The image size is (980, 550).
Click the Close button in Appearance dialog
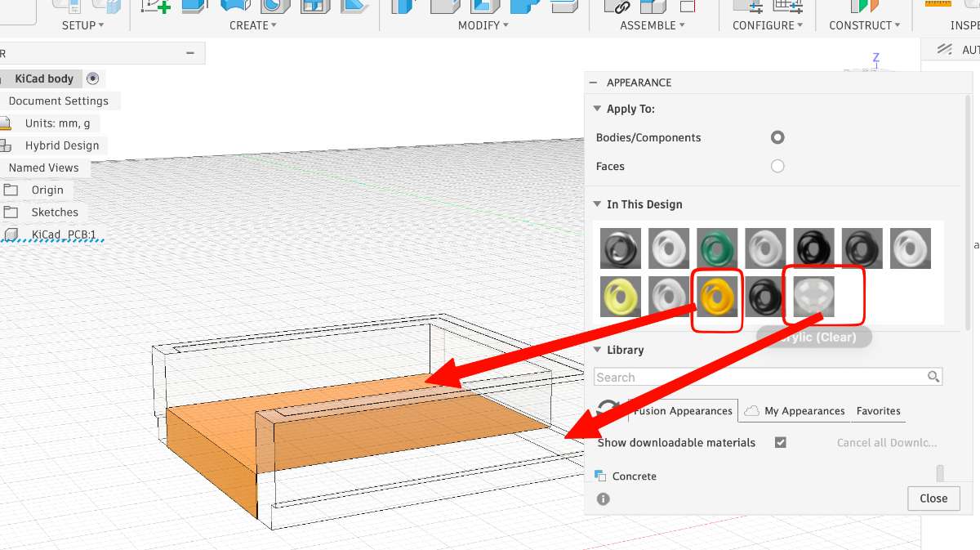pyautogui.click(x=933, y=499)
